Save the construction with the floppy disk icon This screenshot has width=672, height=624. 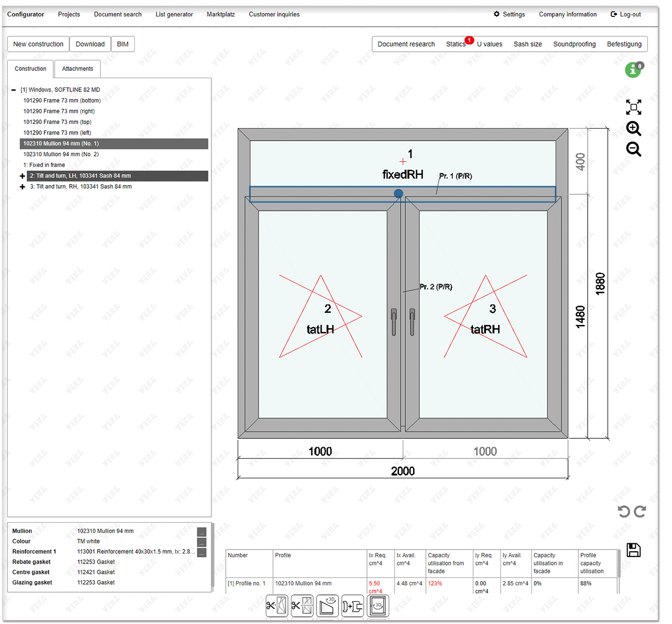pos(633,550)
